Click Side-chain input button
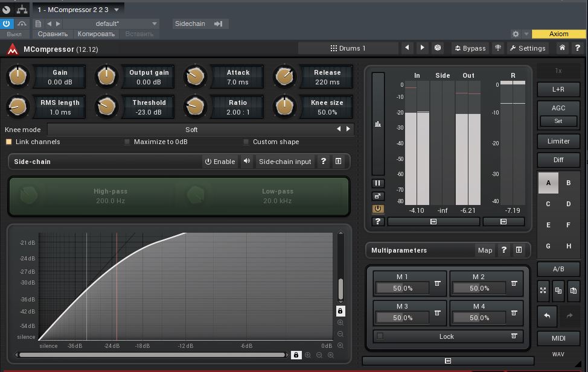The width and height of the screenshot is (588, 372). (285, 162)
